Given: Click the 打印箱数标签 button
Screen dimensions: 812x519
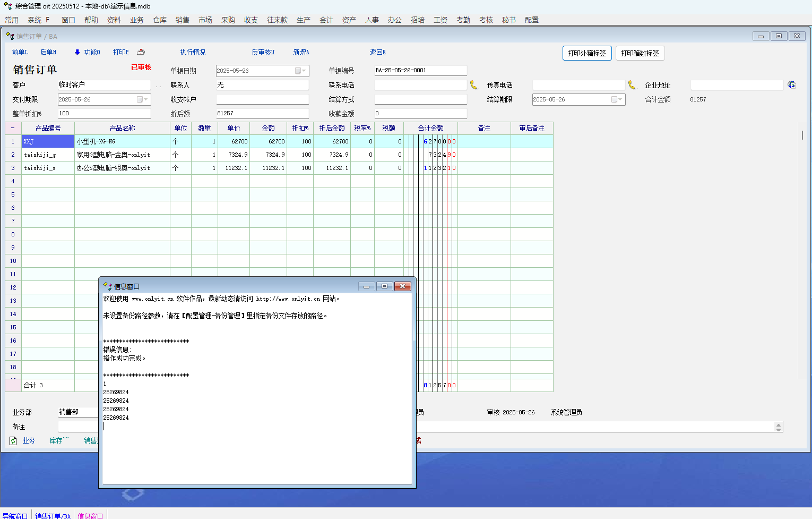Looking at the screenshot, I should pos(640,53).
